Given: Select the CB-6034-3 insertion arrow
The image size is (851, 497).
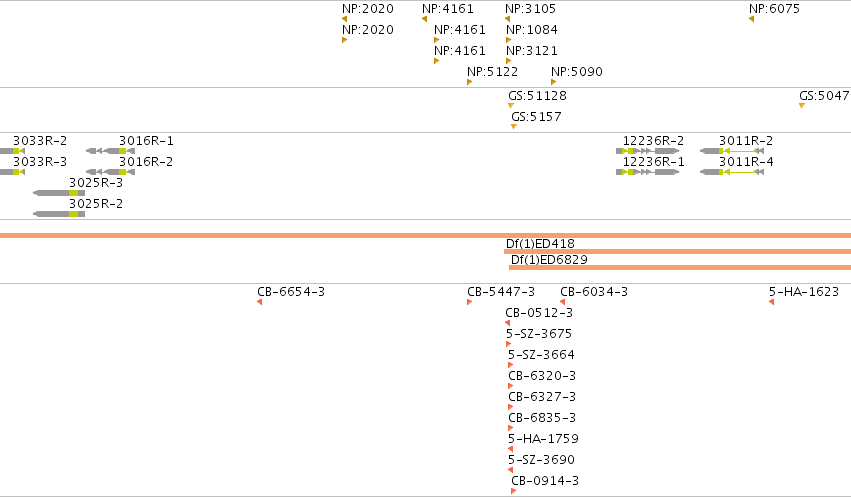Looking at the screenshot, I should point(562,302).
